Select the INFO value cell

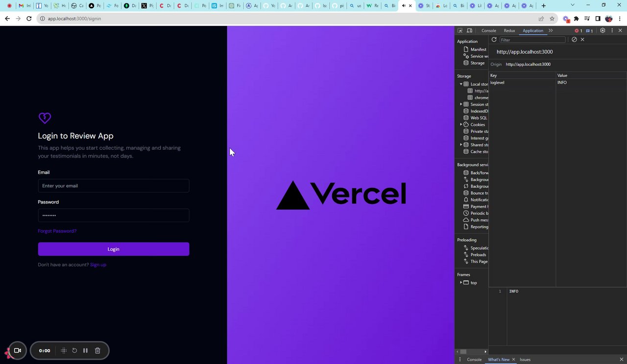591,83
